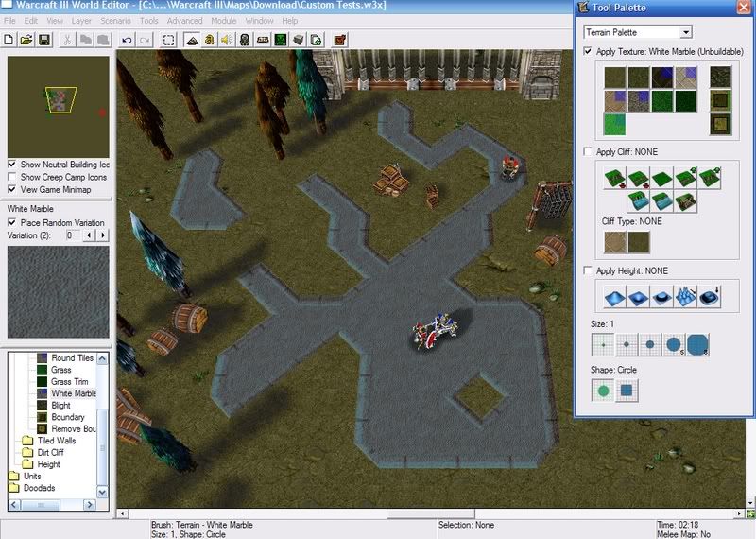Set brush size 1 smallest dot button
This screenshot has width=756, height=539.
pyautogui.click(x=603, y=344)
